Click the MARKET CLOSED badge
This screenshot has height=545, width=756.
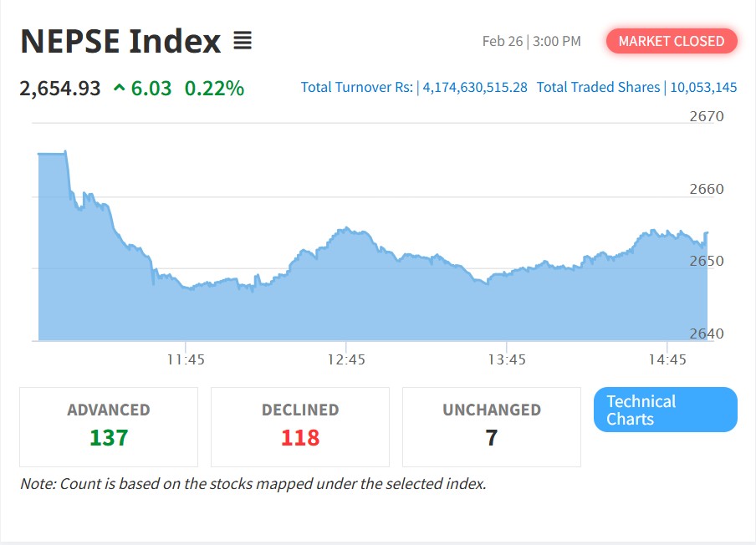click(x=672, y=41)
